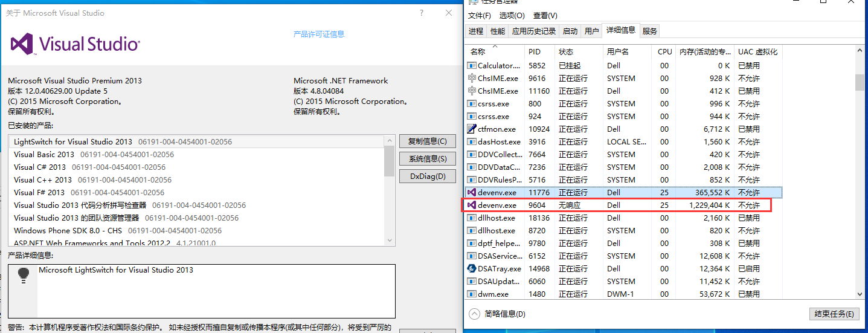Screen dimensions: 868x333
Task: Select Windows Phone SDK 8.0 - CHS entry
Action: (x=196, y=230)
